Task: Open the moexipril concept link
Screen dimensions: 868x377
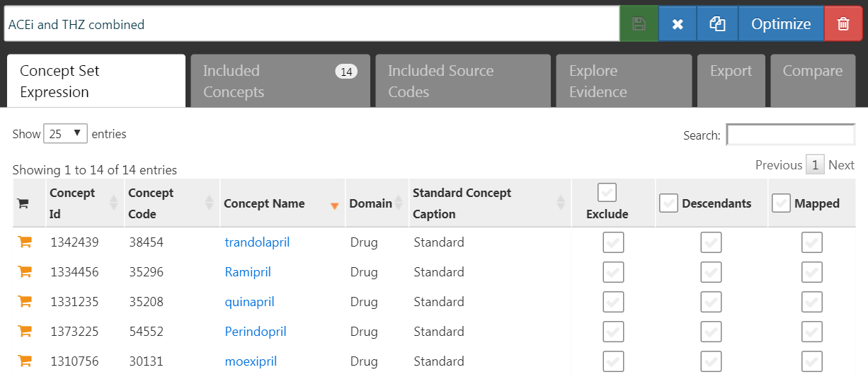Action: pyautogui.click(x=251, y=361)
